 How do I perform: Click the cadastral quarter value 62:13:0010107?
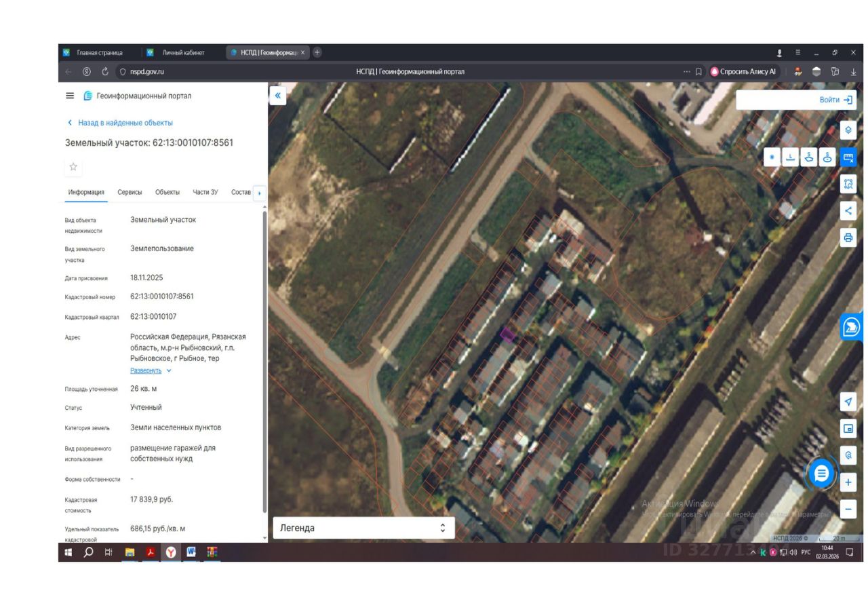pyautogui.click(x=153, y=317)
